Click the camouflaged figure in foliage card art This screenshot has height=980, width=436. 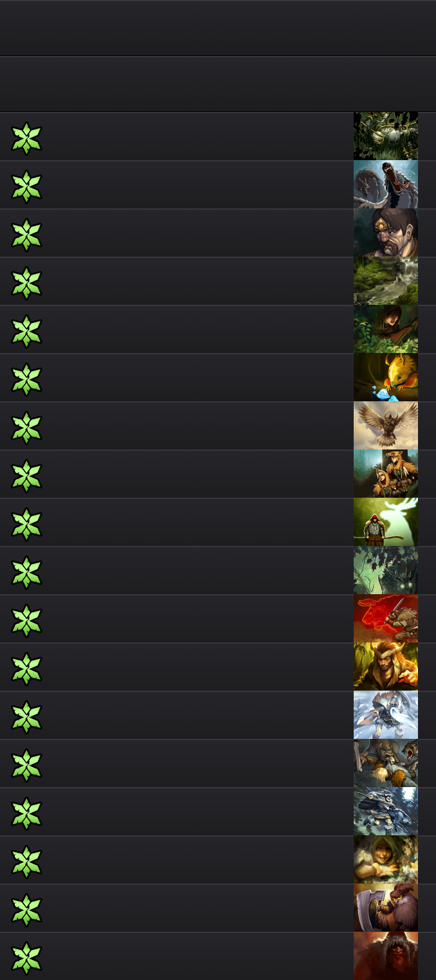[386, 136]
